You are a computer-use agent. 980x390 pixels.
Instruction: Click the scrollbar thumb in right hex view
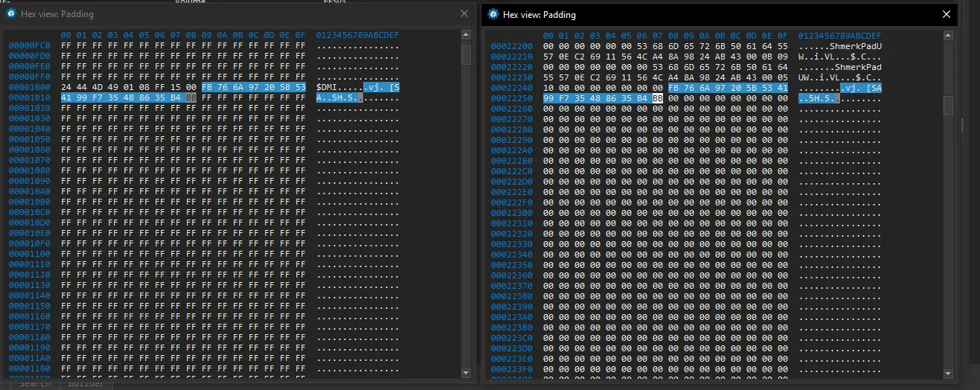(948, 106)
